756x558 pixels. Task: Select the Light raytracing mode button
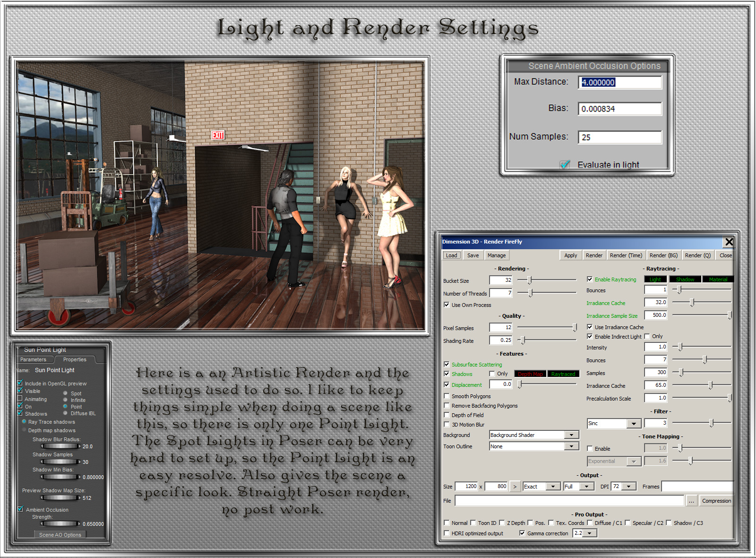655,279
